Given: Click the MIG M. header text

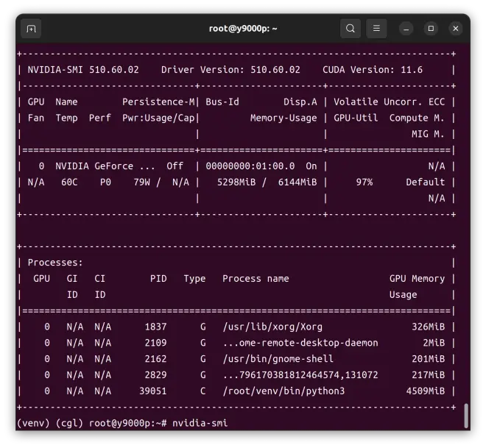Looking at the screenshot, I should [428, 134].
